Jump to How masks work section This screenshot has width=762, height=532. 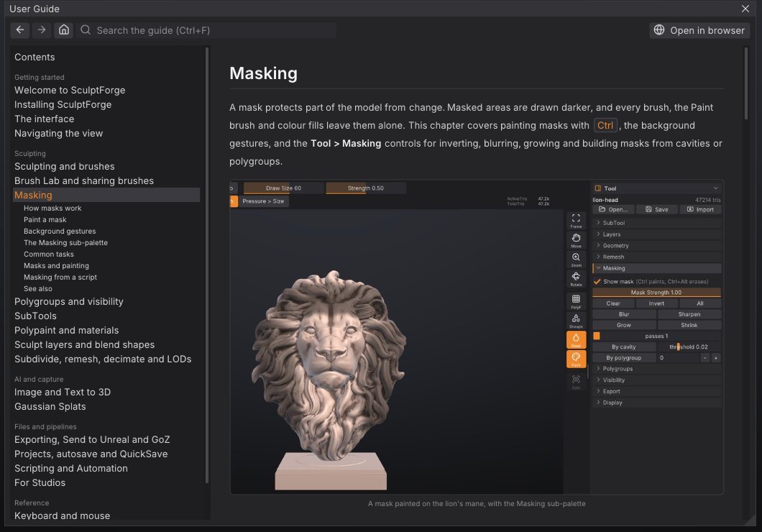coord(52,208)
